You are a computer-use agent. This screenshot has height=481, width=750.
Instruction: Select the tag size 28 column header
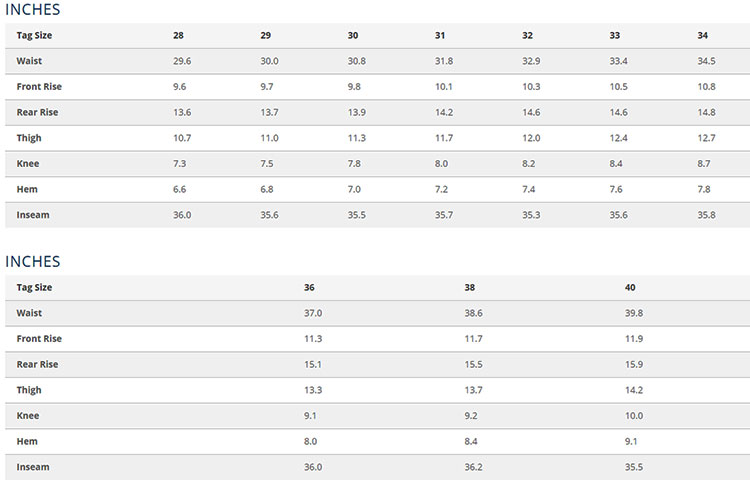click(178, 35)
